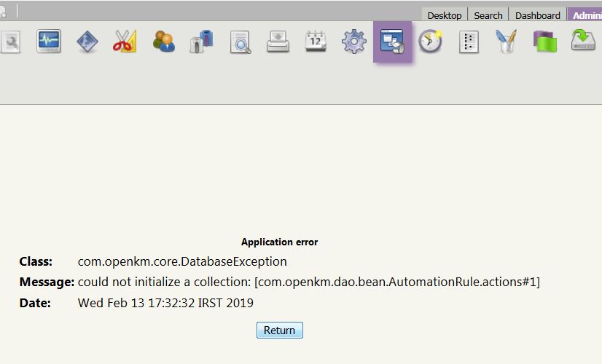Viewport: 602px width, 364px height.
Task: Open the gear configuration icon
Action: pos(354,41)
